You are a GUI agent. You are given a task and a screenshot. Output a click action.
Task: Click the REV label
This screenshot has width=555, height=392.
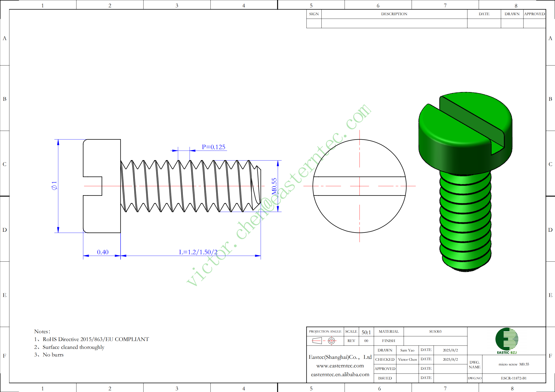tap(351, 341)
